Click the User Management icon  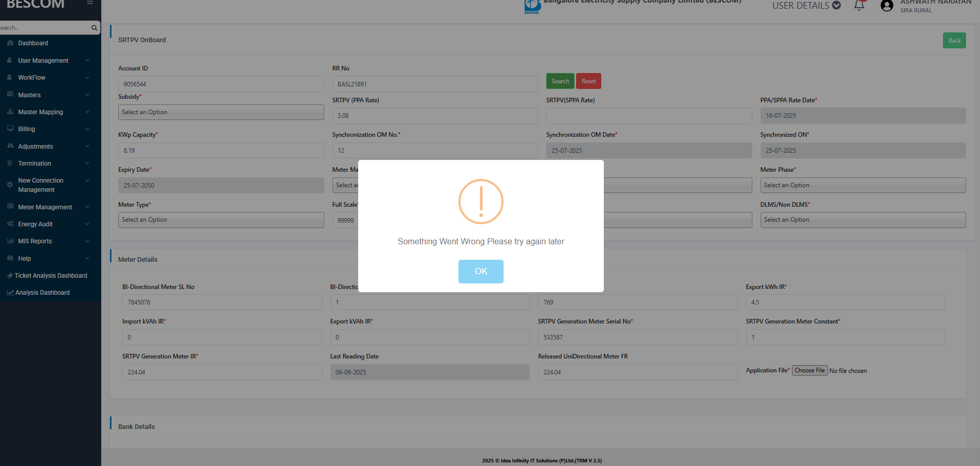point(10,60)
